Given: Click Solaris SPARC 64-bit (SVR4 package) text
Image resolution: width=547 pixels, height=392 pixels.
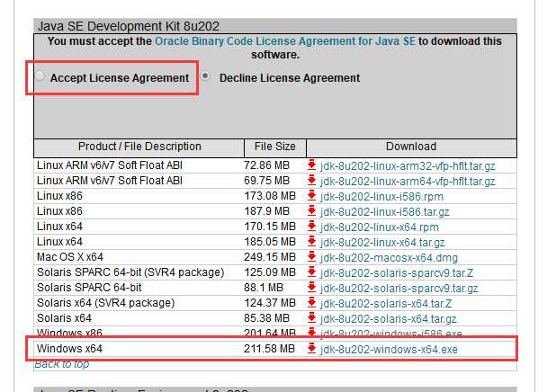Looking at the screenshot, I should (x=130, y=272).
